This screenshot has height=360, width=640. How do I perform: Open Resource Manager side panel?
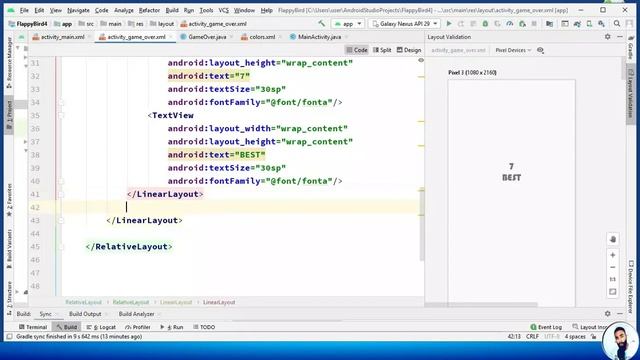tap(9, 62)
